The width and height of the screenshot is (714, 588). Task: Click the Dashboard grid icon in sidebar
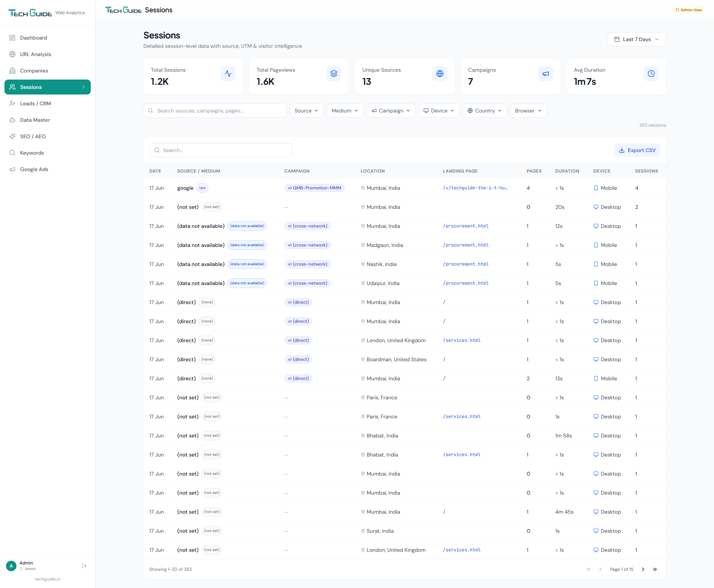(12, 38)
